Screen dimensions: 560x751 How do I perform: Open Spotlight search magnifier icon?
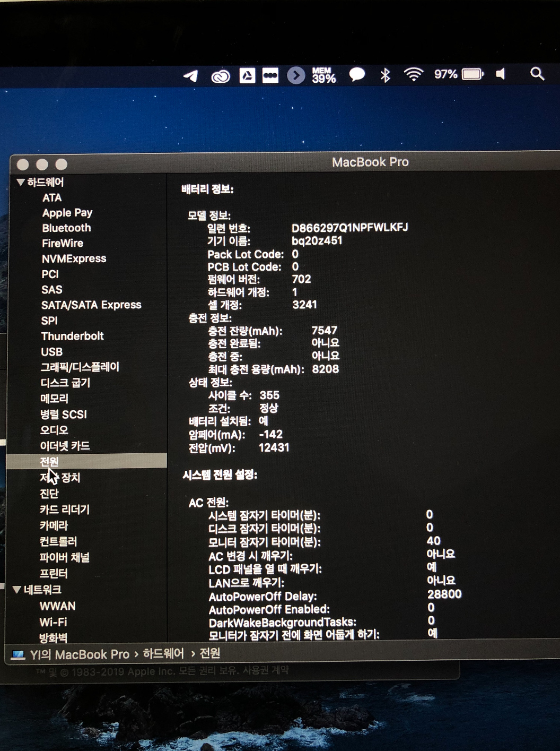coord(537,74)
